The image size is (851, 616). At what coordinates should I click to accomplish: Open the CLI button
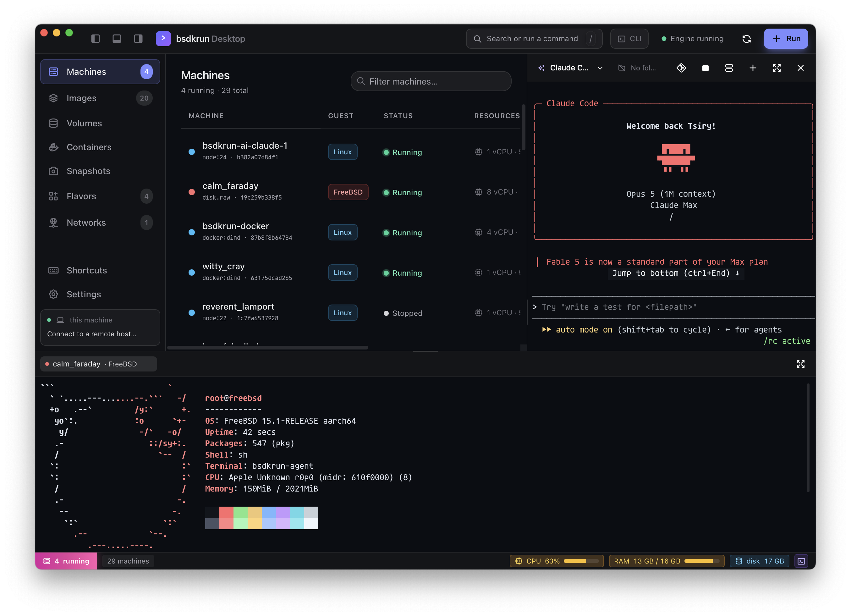point(629,39)
